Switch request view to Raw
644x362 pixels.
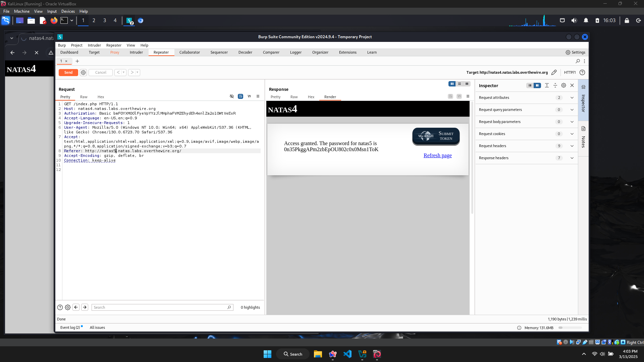coord(84,97)
